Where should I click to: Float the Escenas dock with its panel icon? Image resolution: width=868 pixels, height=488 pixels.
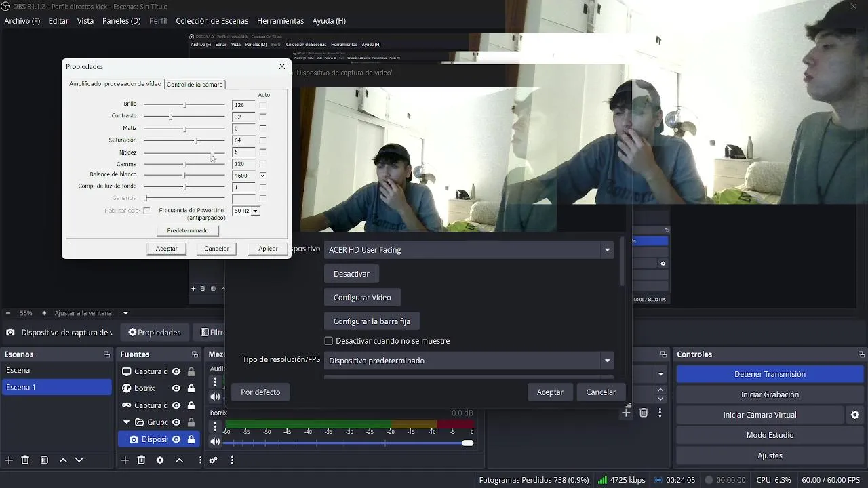(106, 354)
